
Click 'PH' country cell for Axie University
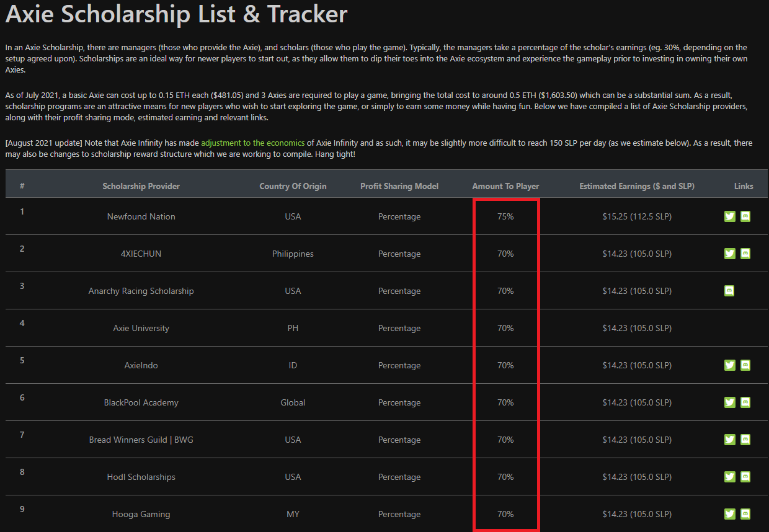coord(293,328)
